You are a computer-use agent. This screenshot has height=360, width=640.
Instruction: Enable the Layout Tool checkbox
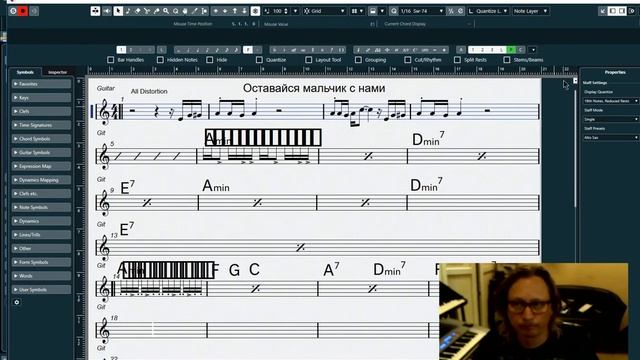click(309, 60)
